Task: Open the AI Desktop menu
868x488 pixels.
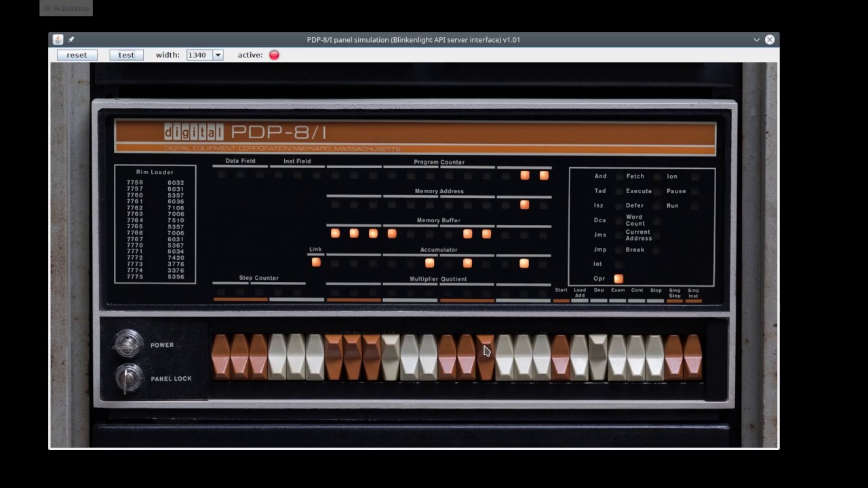Action: coord(66,8)
